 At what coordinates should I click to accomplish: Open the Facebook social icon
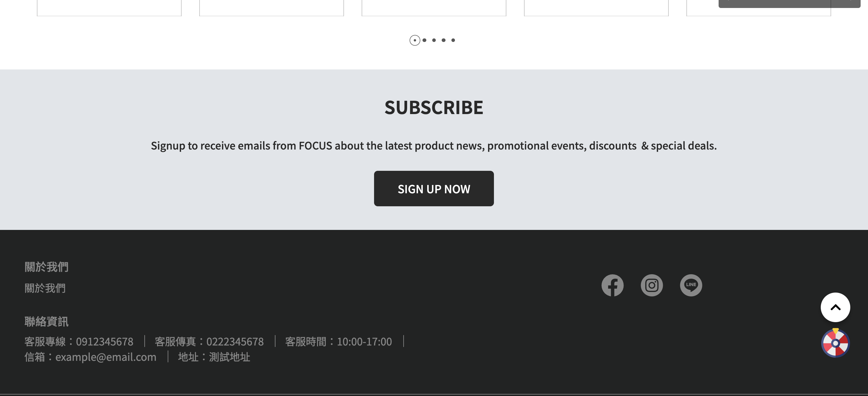click(x=612, y=285)
